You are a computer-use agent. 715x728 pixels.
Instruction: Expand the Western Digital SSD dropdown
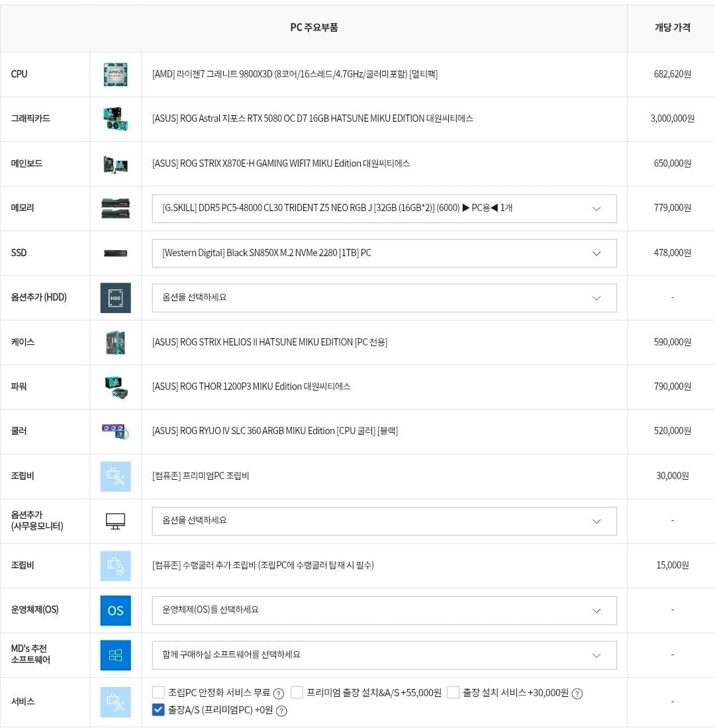(384, 253)
